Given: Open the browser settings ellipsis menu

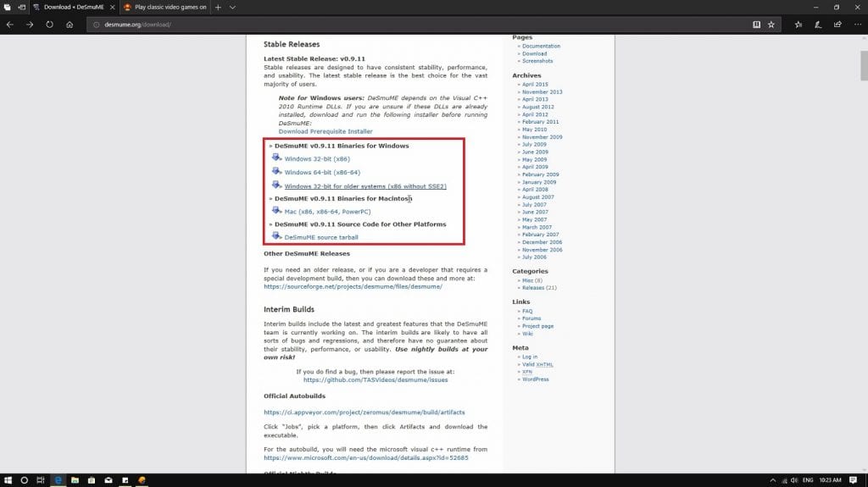Looking at the screenshot, I should [x=858, y=25].
